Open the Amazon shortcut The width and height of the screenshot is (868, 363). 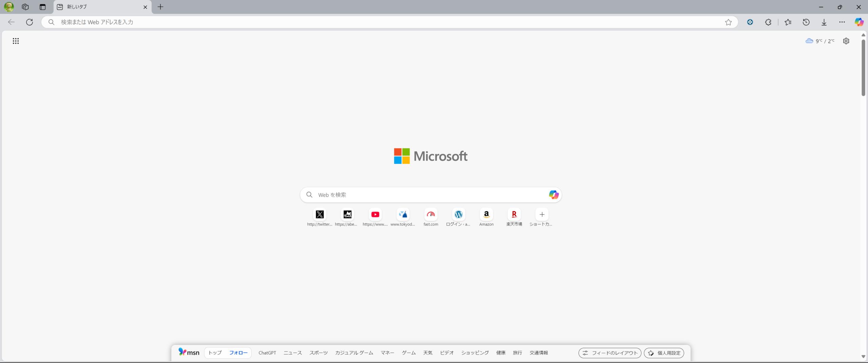coord(486,217)
